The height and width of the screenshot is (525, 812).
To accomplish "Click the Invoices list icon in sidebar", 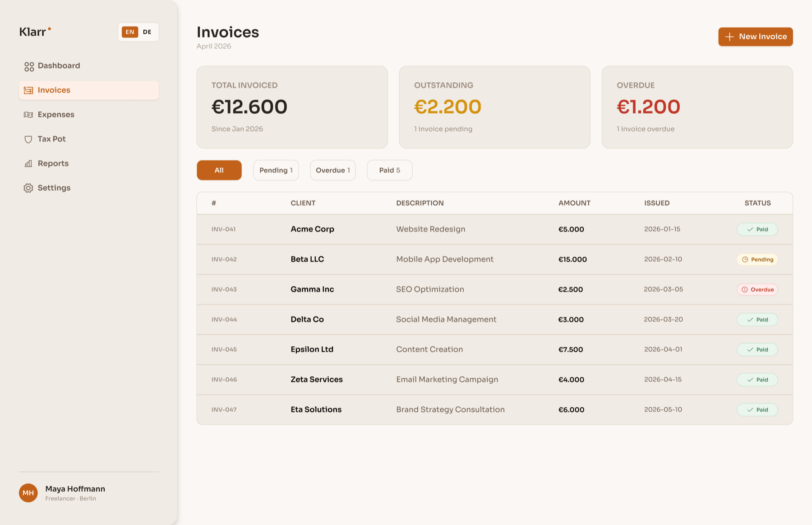I will tap(28, 90).
